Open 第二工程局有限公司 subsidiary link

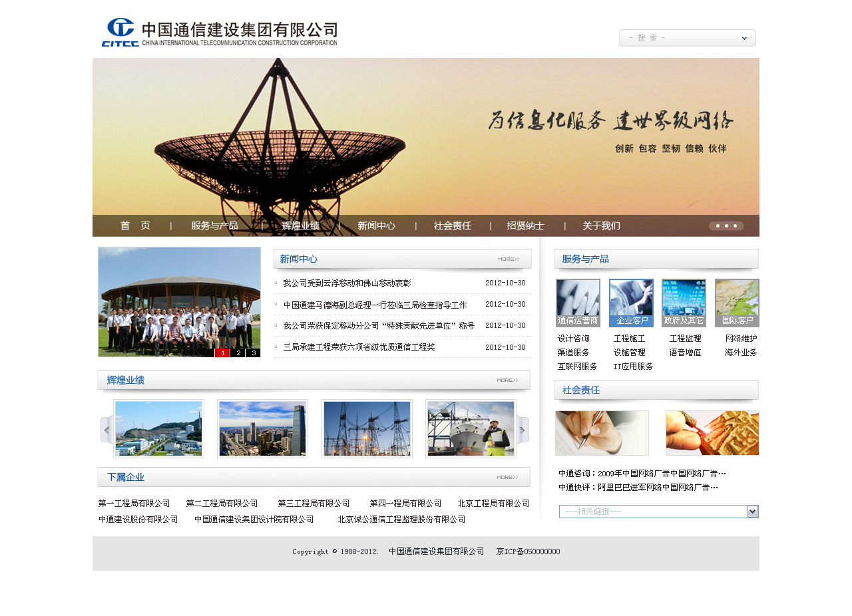(x=222, y=504)
